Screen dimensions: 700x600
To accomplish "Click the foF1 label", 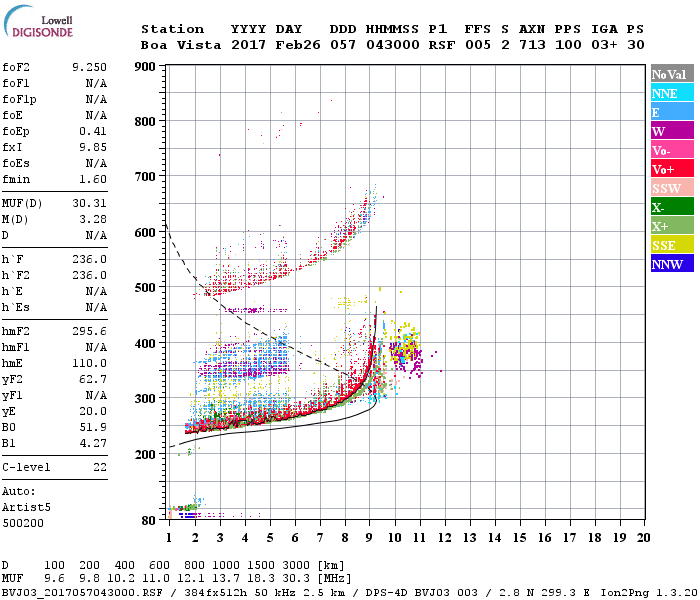I will pyautogui.click(x=16, y=83).
